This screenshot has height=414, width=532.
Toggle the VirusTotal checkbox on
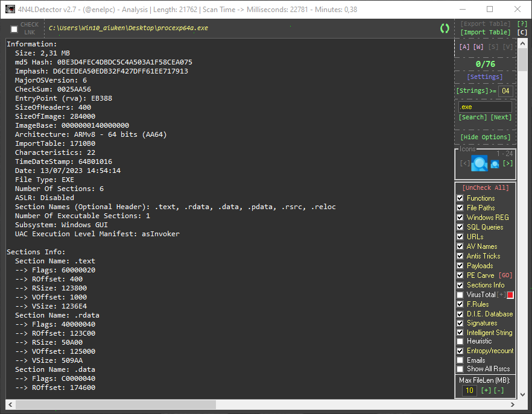[x=460, y=295]
